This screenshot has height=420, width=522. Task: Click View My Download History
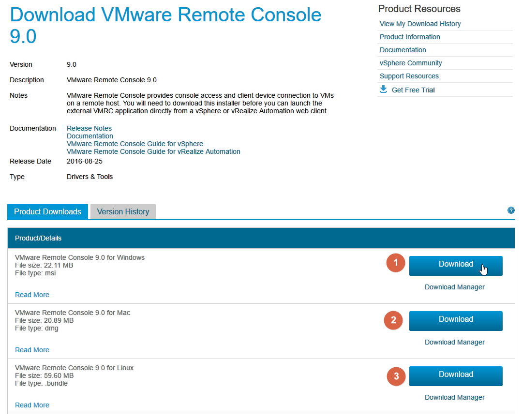420,24
